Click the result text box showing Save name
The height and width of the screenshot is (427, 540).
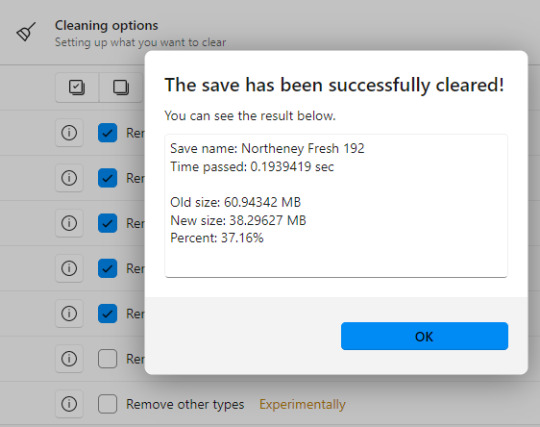(x=336, y=206)
